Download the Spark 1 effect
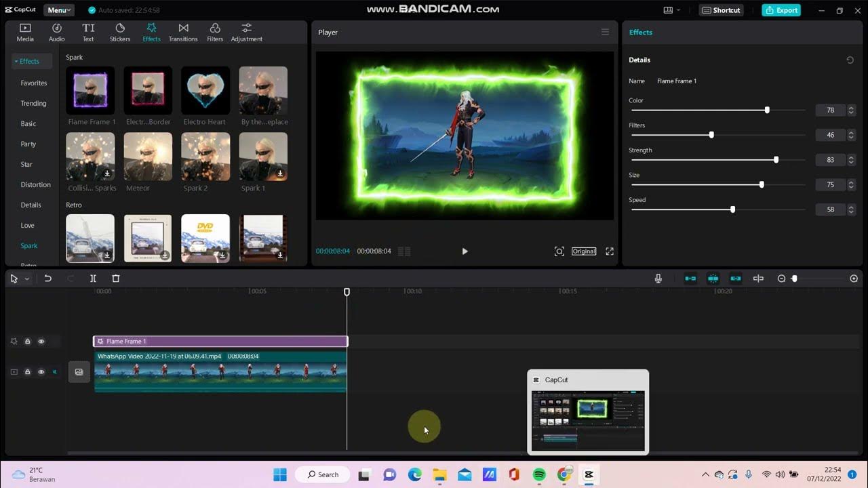The image size is (868, 488). 280,174
